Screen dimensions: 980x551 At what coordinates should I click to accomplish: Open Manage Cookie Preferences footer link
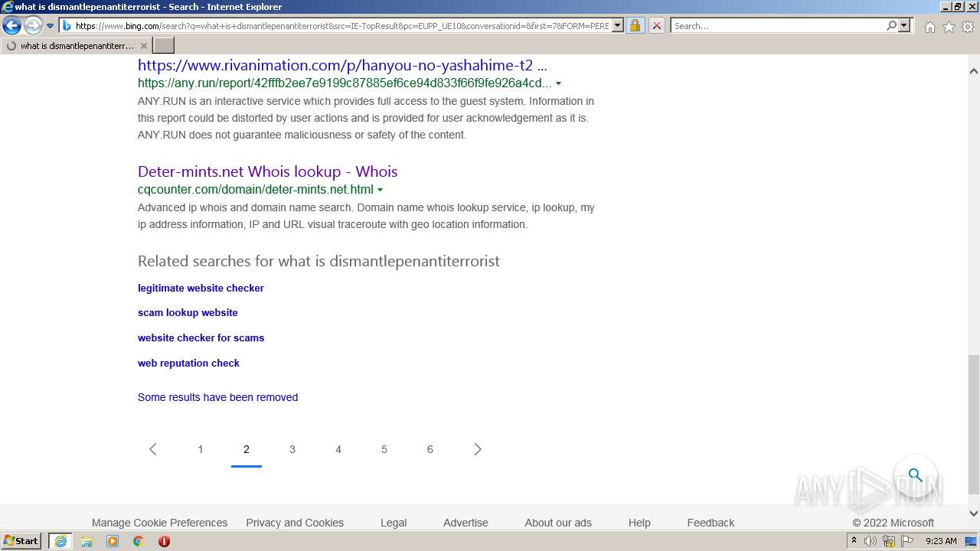[159, 523]
